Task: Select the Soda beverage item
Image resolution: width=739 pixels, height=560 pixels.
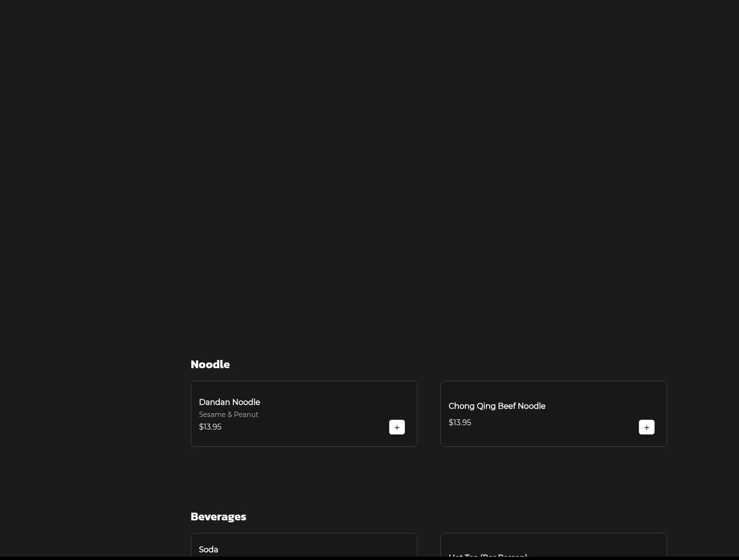Action: [x=209, y=549]
